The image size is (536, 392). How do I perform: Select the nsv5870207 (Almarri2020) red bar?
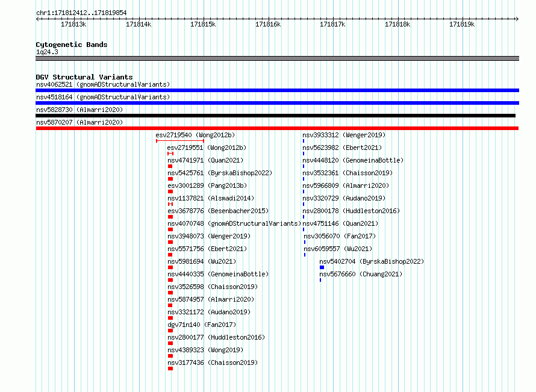(277, 128)
